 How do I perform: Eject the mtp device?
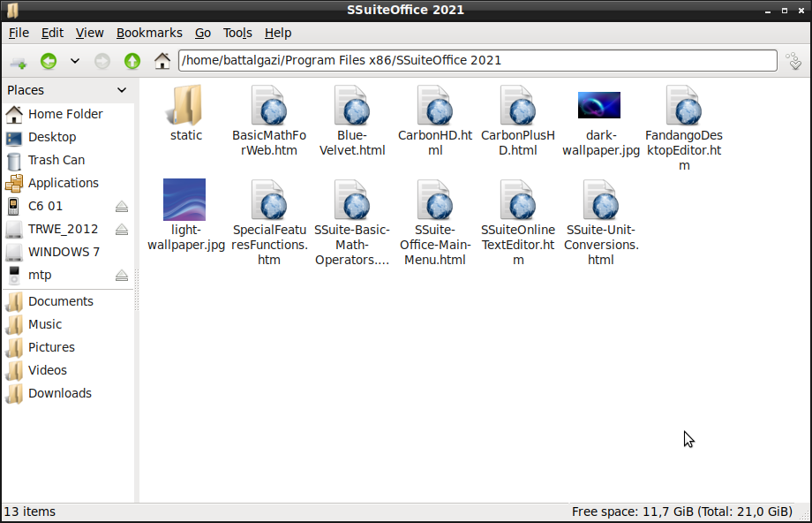point(122,276)
